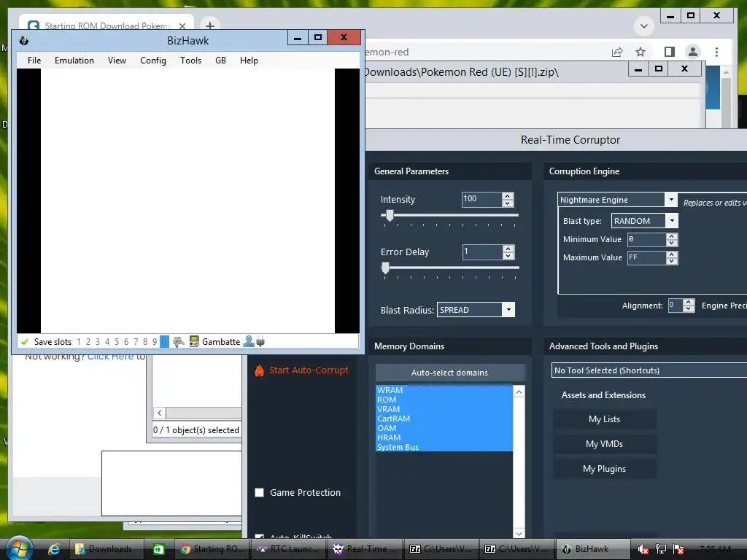Toggle the Auto-KillSwitch checkbox
Screen dimensions: 747x560
pyautogui.click(x=259, y=537)
